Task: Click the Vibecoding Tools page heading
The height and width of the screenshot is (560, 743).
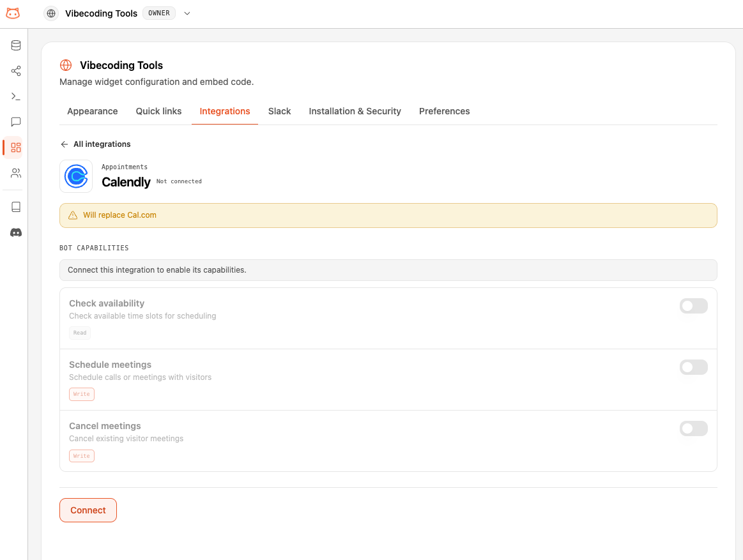Action: coord(121,65)
